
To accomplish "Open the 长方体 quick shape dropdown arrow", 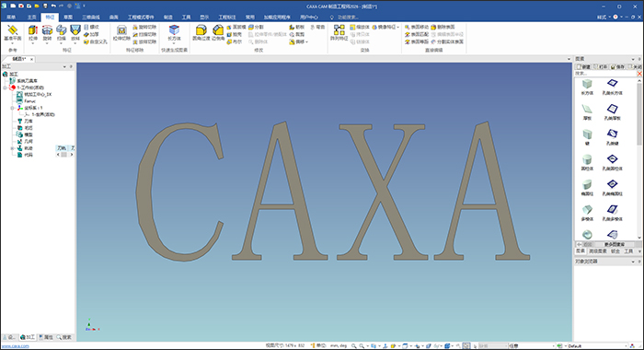I will coord(174,43).
